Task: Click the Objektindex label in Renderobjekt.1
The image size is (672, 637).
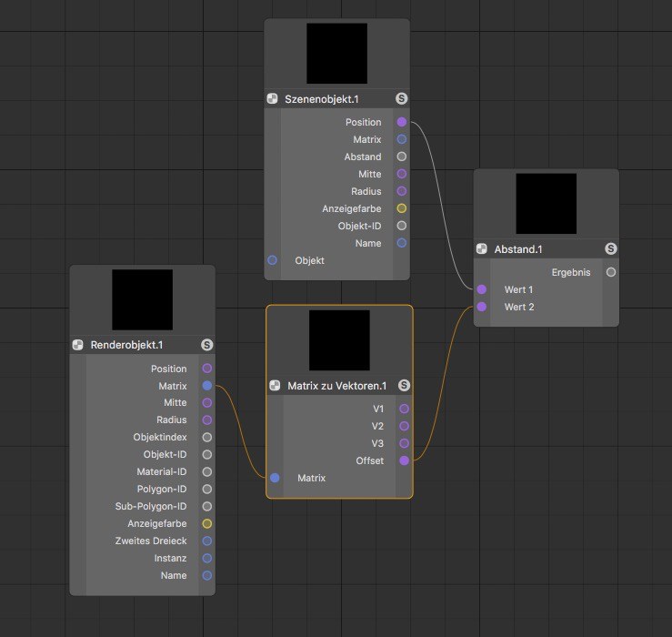Action: [x=160, y=437]
